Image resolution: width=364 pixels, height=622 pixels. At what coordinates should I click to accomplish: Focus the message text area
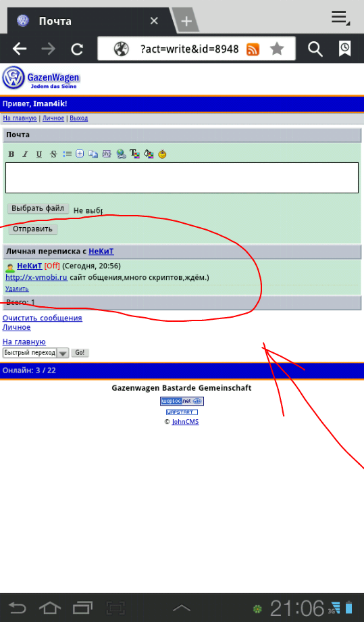tap(182, 178)
